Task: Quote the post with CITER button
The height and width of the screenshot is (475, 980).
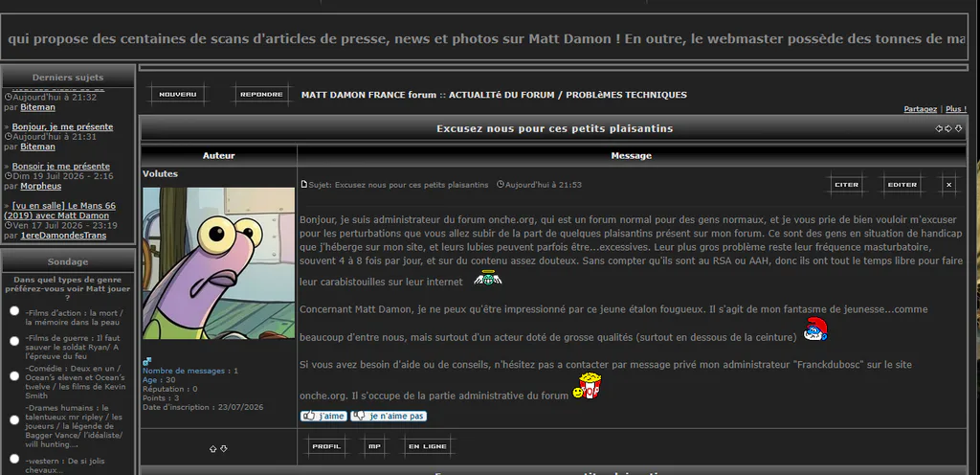Action: [x=847, y=185]
